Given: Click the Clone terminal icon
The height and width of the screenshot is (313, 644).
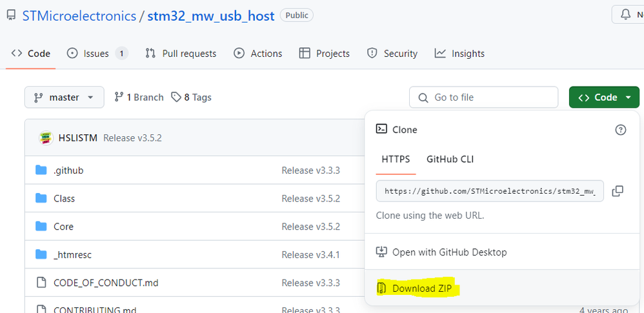Looking at the screenshot, I should point(381,129).
